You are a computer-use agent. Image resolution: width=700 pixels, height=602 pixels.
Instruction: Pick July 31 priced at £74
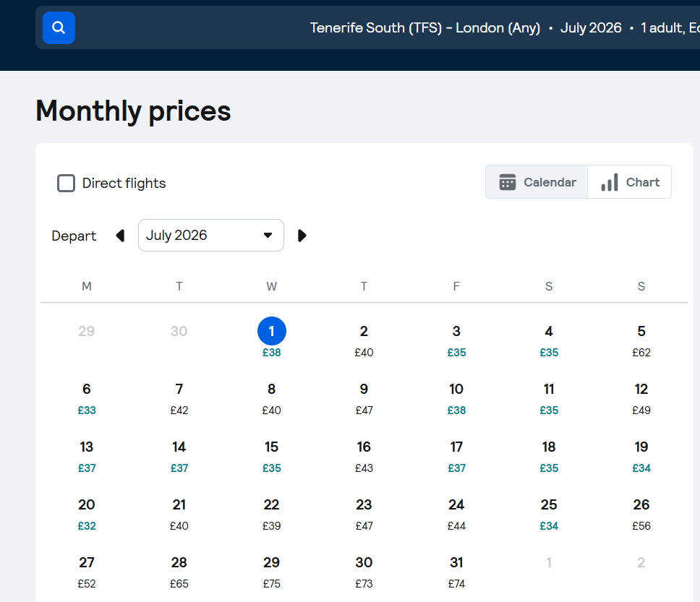[456, 571]
